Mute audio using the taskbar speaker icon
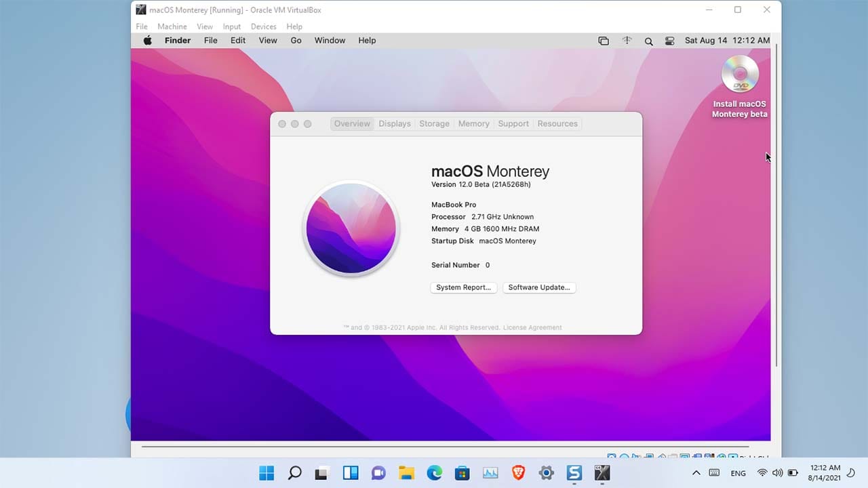The height and width of the screenshot is (488, 868). click(777, 473)
